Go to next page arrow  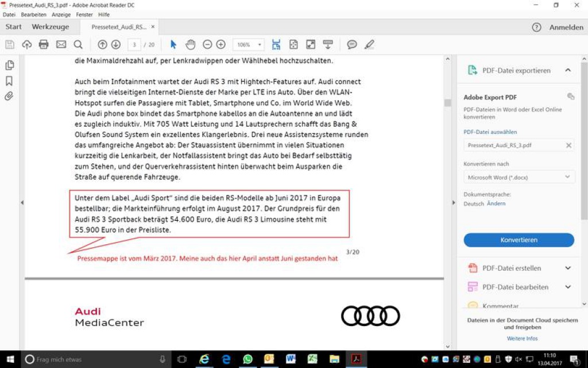click(x=115, y=44)
